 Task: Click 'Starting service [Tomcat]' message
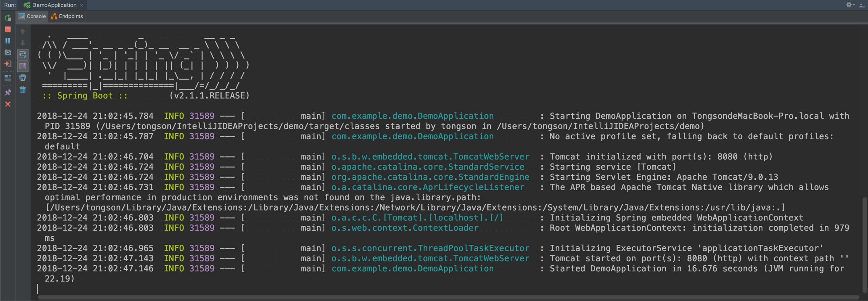[613, 167]
